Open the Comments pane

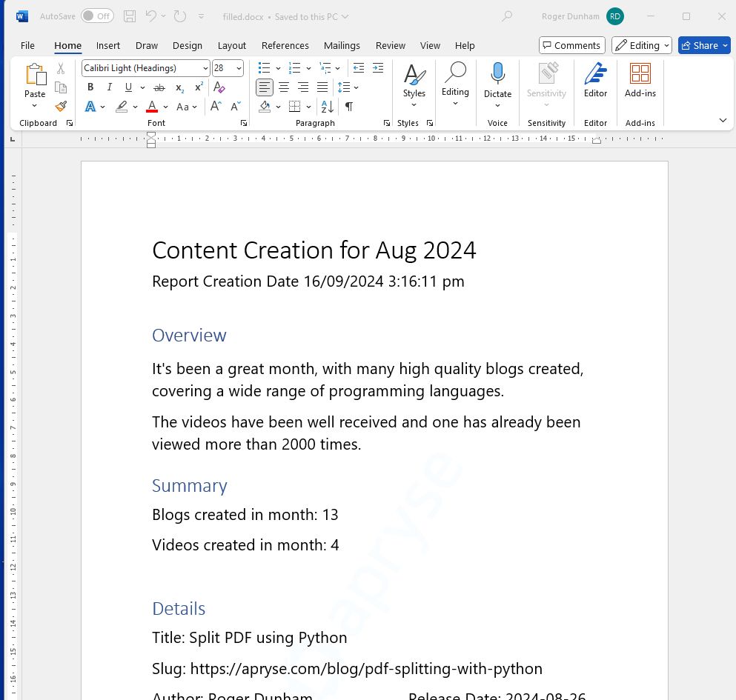tap(572, 45)
